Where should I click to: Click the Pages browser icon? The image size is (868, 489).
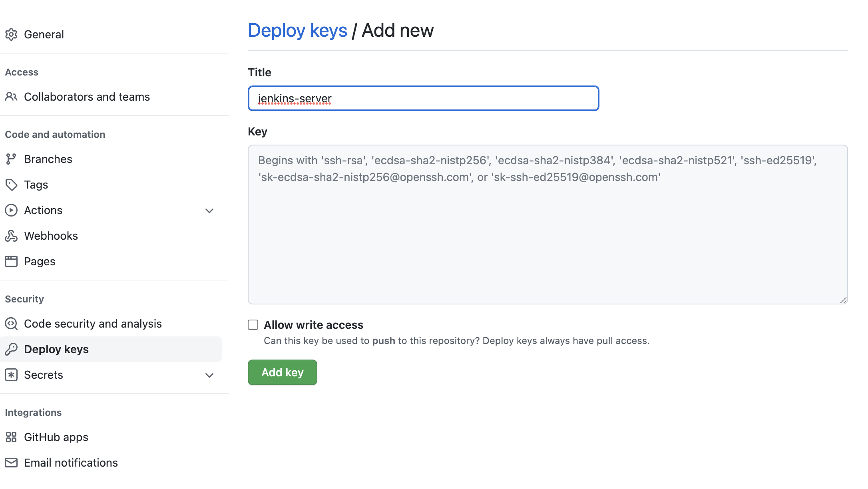(x=11, y=261)
